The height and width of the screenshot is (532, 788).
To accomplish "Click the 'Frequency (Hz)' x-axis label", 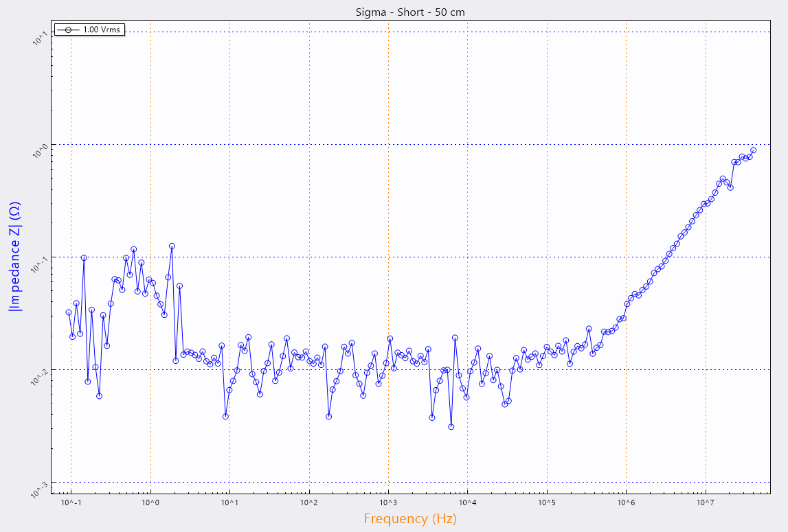I will click(x=410, y=519).
